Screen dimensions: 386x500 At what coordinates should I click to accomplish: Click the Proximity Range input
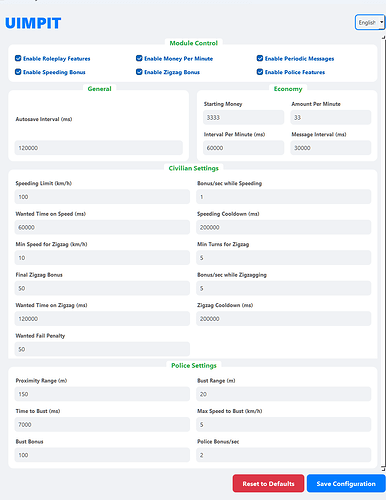point(102,394)
